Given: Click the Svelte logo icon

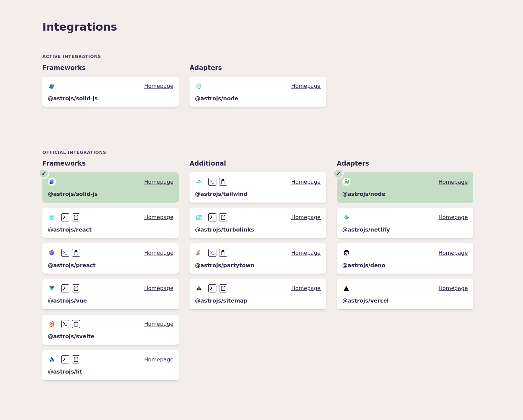Looking at the screenshot, I should (x=52, y=324).
